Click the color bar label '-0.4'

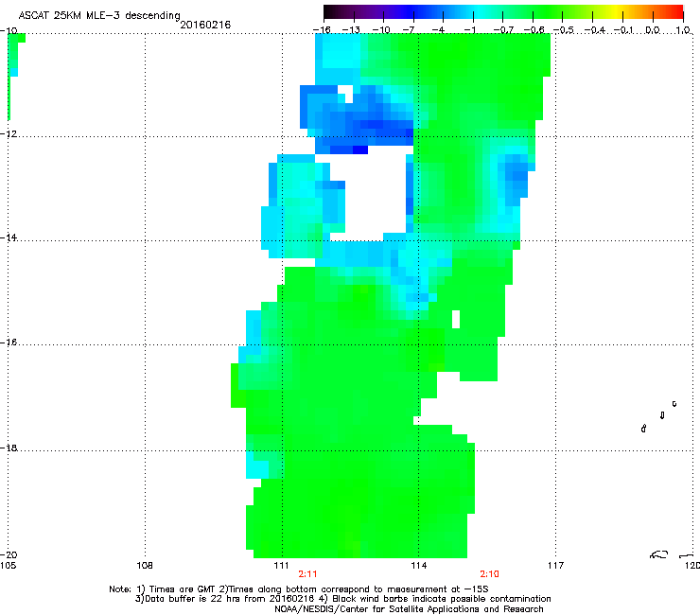click(x=594, y=30)
